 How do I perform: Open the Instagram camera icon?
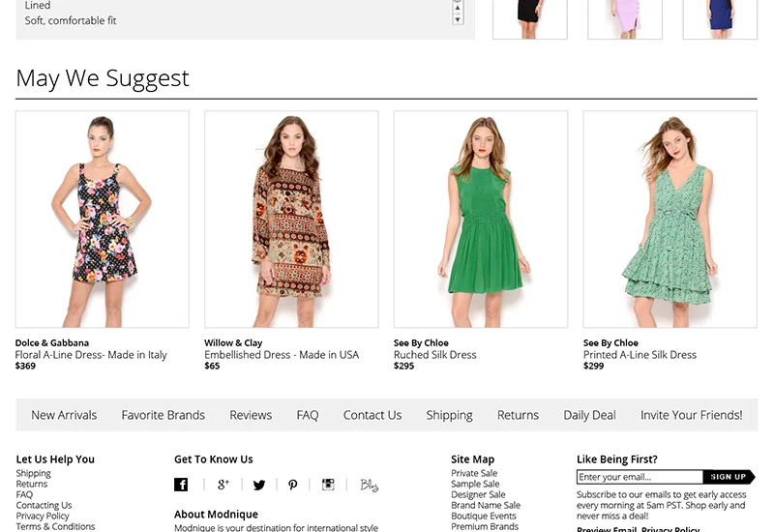pyautogui.click(x=328, y=485)
